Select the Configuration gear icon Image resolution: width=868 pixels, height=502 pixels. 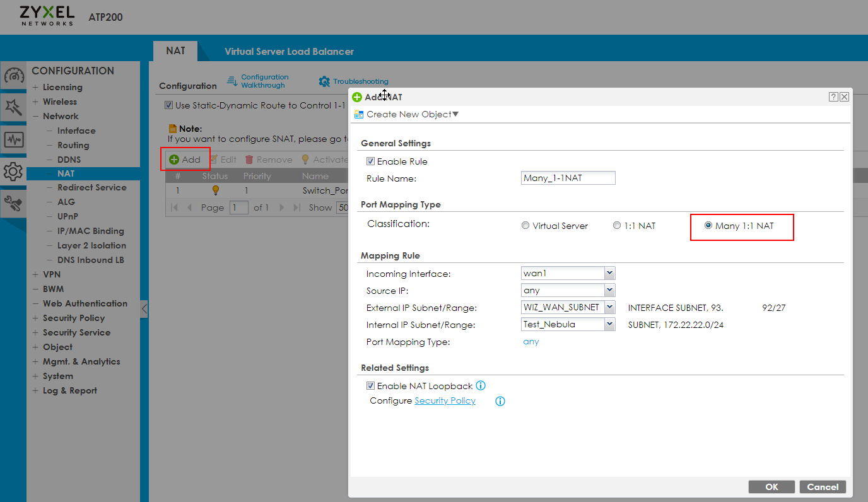[14, 171]
